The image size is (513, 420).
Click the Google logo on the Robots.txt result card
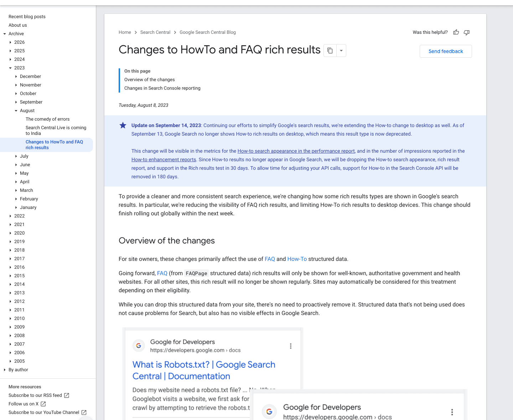pyautogui.click(x=139, y=346)
